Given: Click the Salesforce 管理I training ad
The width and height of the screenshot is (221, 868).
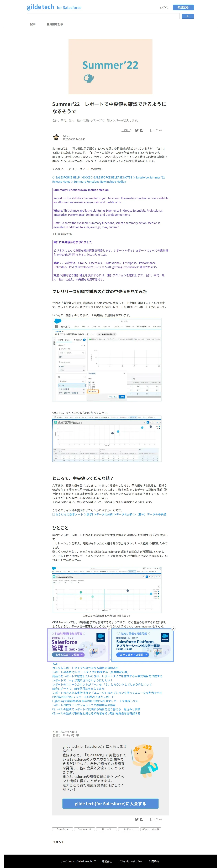Looking at the screenshot, I should click(x=78, y=645).
